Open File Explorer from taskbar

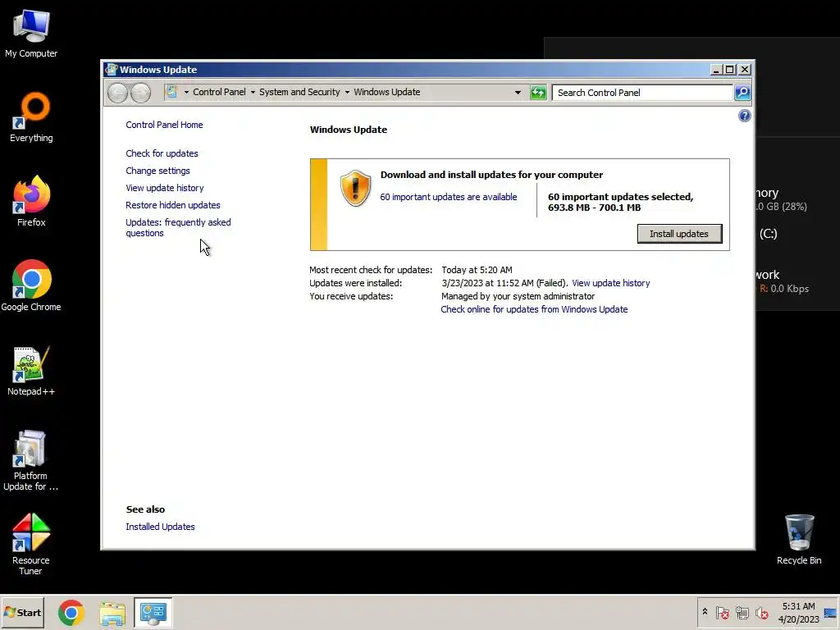pyautogui.click(x=112, y=613)
